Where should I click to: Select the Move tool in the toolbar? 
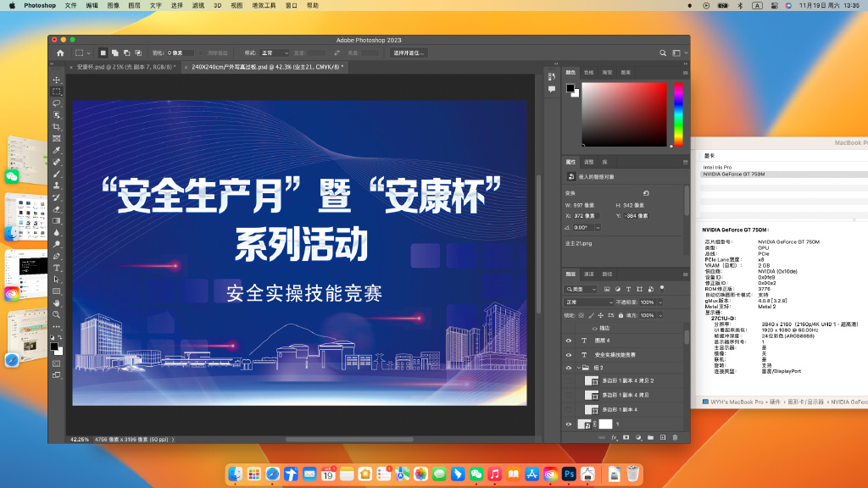[x=56, y=78]
